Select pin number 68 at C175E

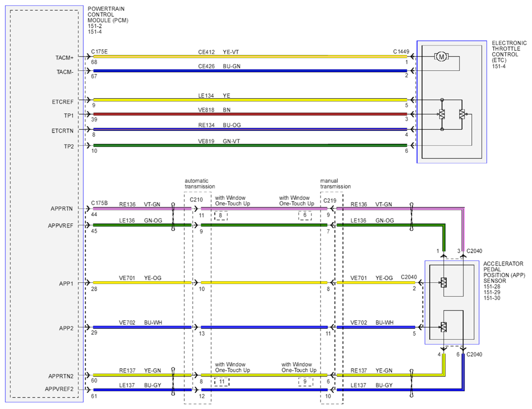[x=94, y=62]
